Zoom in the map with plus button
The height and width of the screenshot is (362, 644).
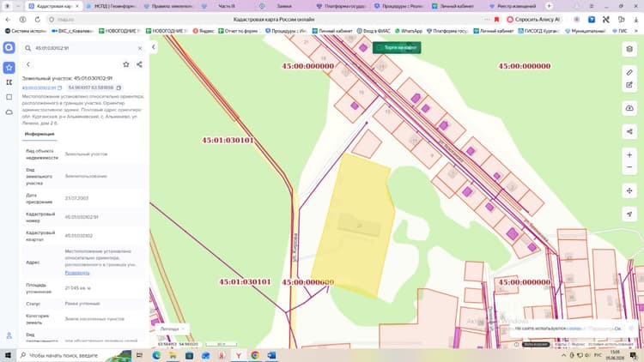point(629,154)
